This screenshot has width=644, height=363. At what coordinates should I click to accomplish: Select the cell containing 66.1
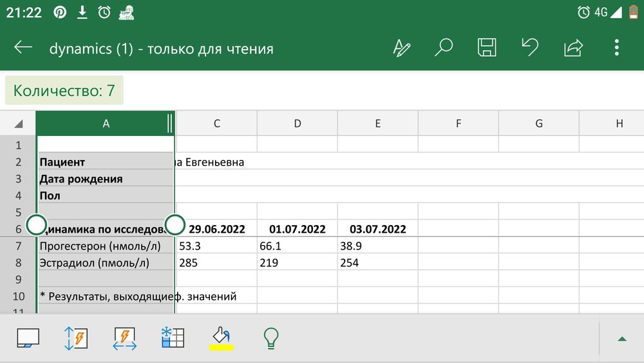tap(298, 246)
